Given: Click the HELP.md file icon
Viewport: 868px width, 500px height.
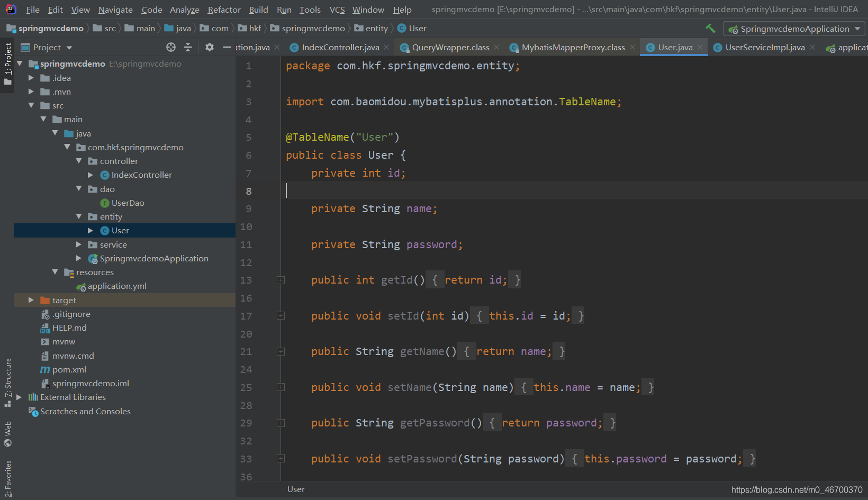Looking at the screenshot, I should coord(45,328).
